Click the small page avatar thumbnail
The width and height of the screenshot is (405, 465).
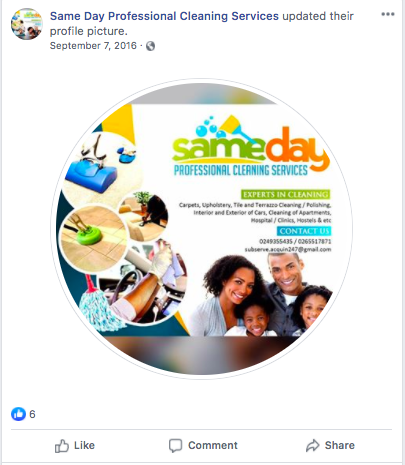coord(27,24)
